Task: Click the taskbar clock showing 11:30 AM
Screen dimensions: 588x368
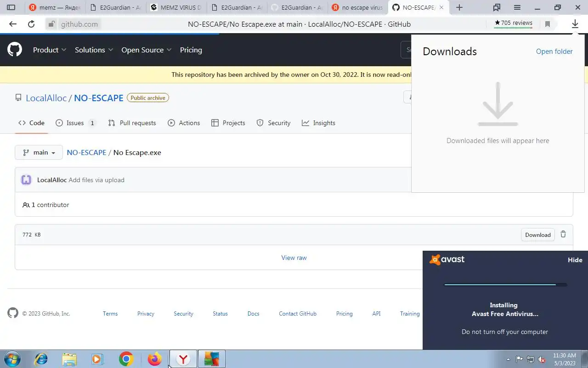Action: coord(565,359)
